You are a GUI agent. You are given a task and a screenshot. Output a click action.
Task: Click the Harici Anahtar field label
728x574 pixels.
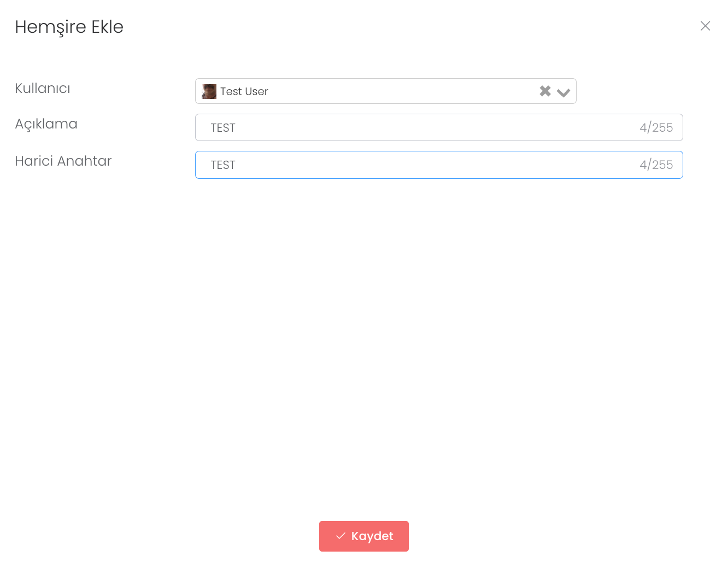click(63, 161)
